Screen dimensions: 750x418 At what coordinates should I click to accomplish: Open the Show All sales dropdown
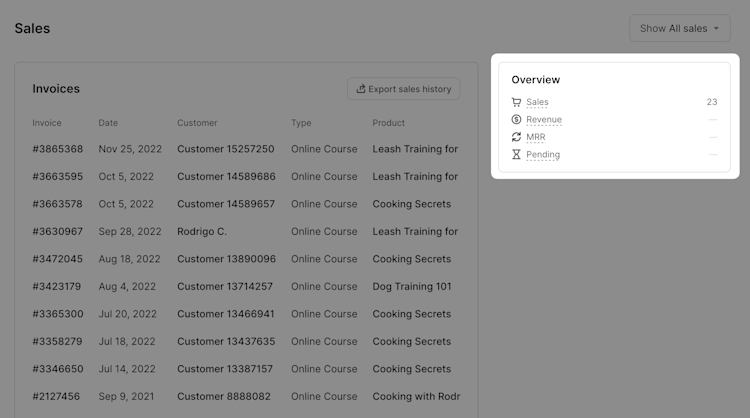[679, 28]
